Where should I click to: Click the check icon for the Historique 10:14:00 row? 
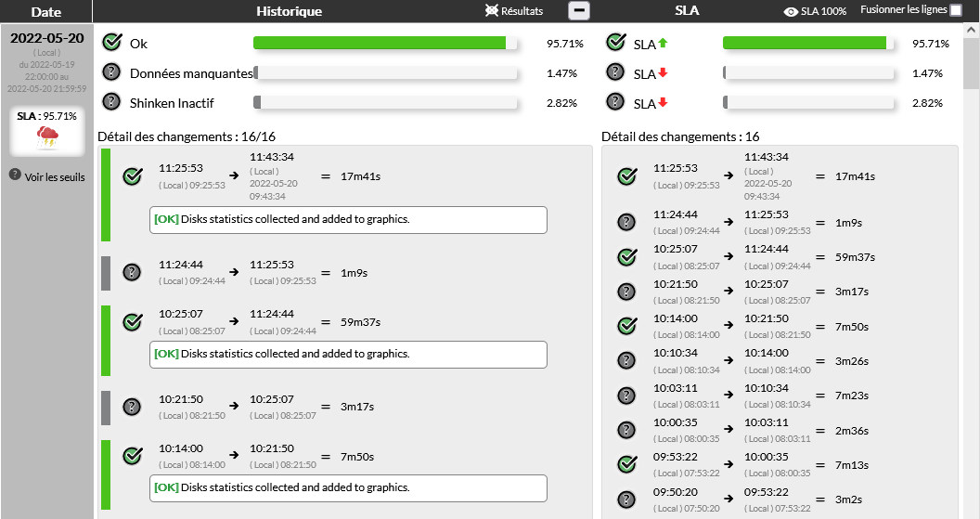coord(132,455)
